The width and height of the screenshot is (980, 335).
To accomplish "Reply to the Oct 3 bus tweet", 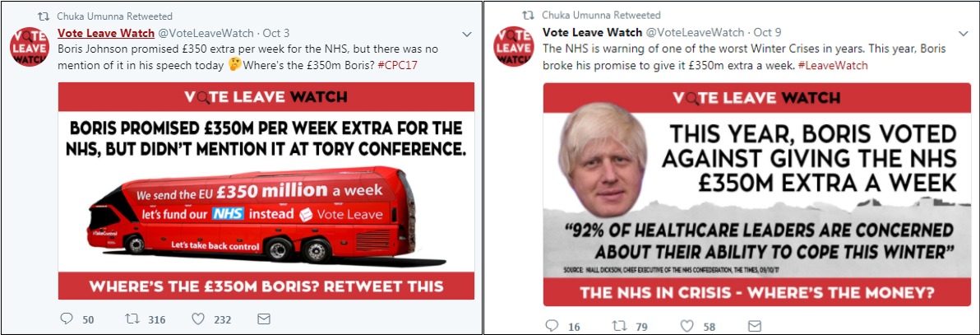I will [67, 319].
